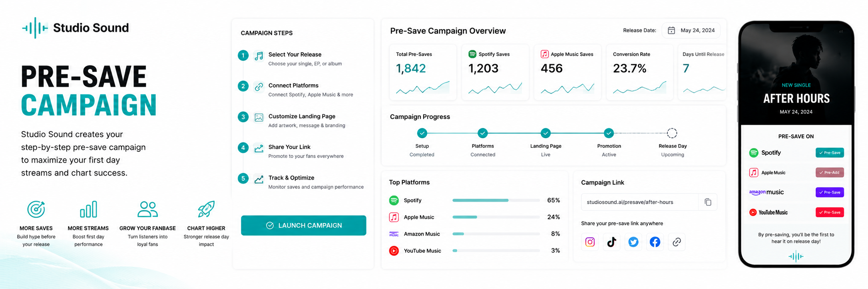Screen dimensions: 868x289
Task: Open step 4 Share Your Link
Action: tap(302, 151)
